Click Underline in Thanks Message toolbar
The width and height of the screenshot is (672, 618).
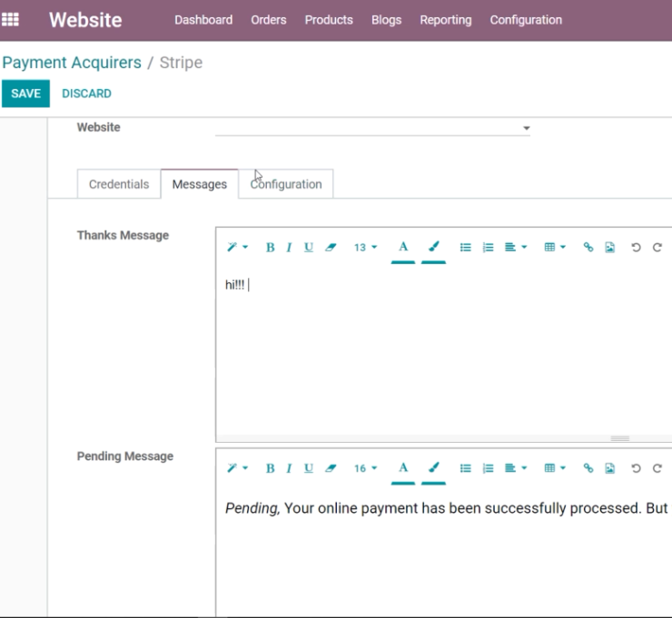point(309,248)
